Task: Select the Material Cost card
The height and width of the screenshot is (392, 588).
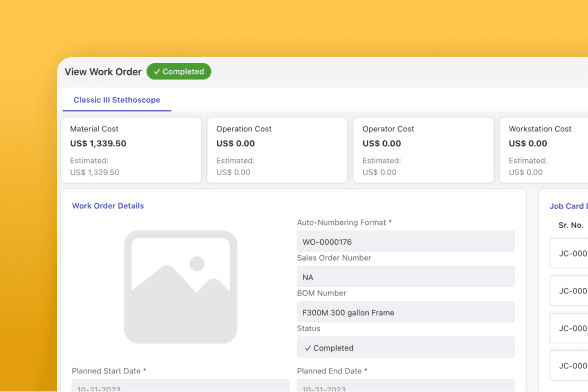Action: pos(131,150)
